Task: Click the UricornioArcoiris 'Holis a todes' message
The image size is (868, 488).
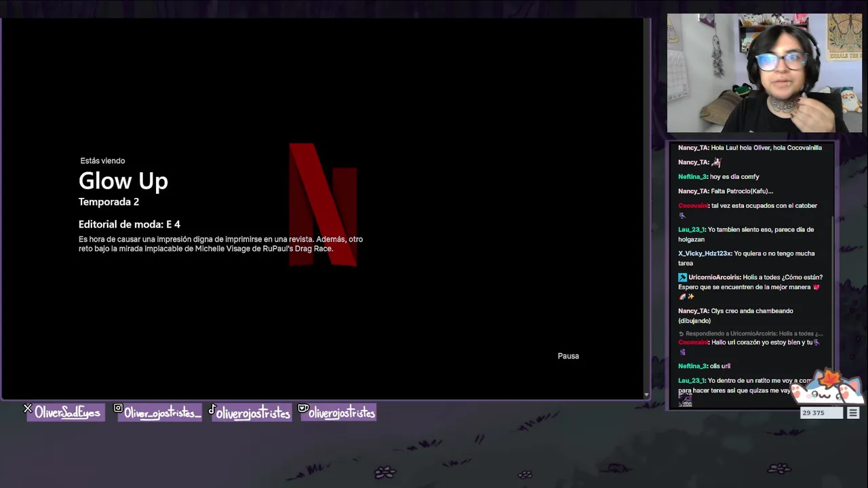Action: coord(751,287)
